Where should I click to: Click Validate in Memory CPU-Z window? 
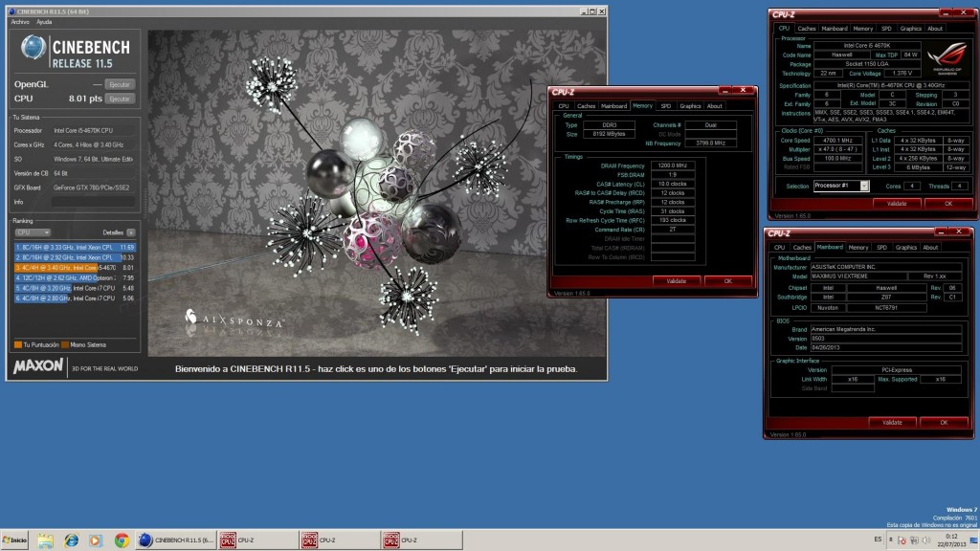click(x=677, y=281)
